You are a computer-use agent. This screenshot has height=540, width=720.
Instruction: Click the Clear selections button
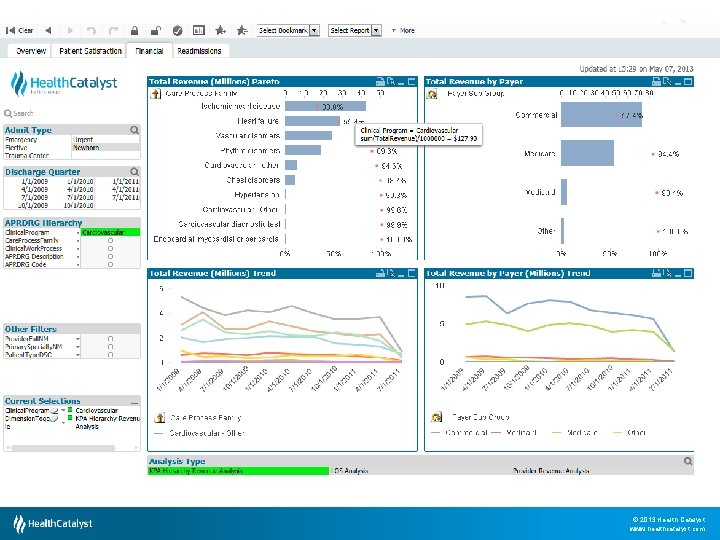pos(19,30)
